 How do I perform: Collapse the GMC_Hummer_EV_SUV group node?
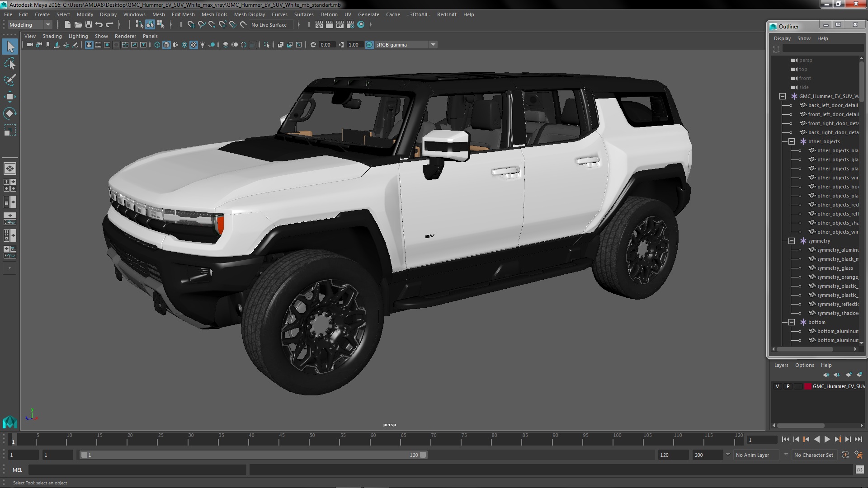[x=782, y=96]
